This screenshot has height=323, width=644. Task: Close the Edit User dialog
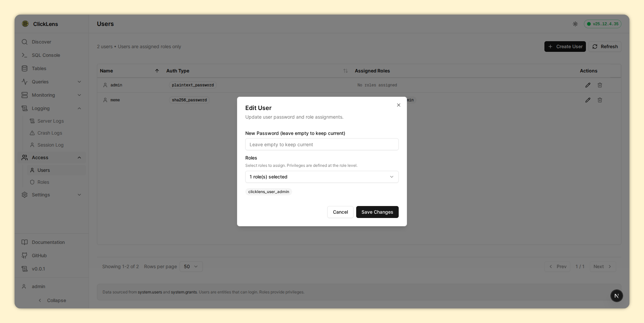[x=398, y=105]
